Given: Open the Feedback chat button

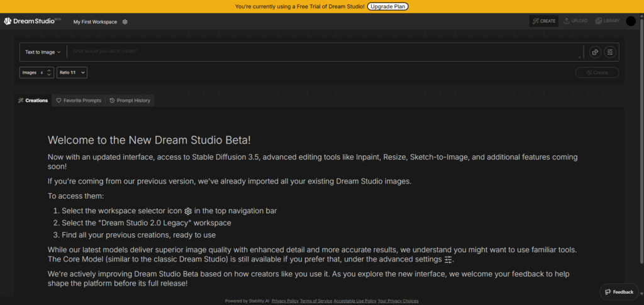Looking at the screenshot, I should click(618, 292).
